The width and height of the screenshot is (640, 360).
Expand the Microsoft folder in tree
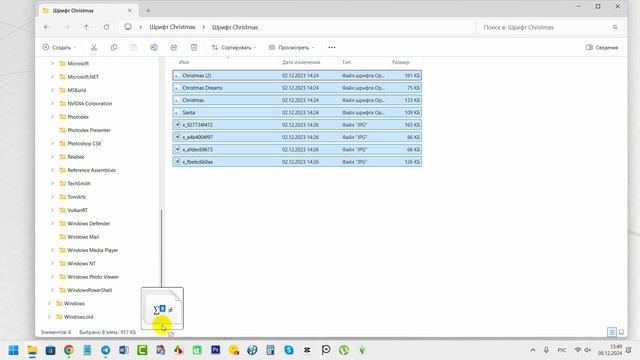coord(52,63)
